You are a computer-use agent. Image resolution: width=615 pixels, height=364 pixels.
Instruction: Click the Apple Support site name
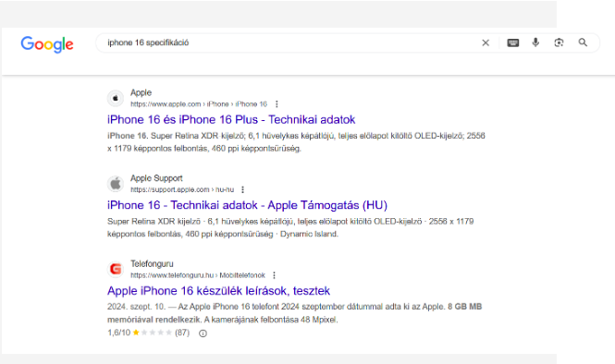tap(156, 178)
